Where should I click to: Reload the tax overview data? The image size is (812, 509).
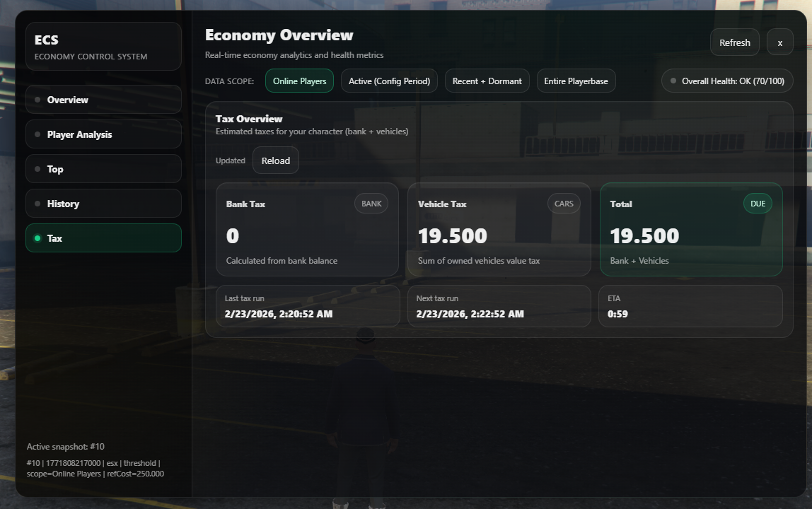pyautogui.click(x=276, y=160)
